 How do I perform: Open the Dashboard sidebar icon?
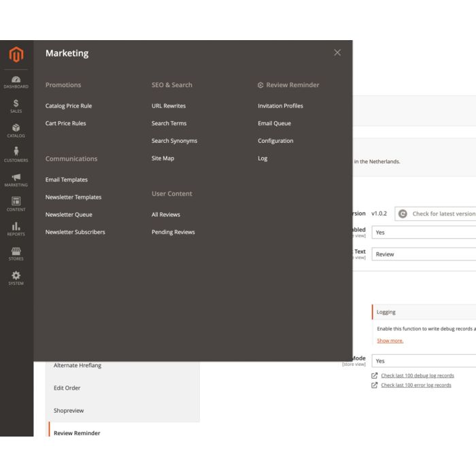16,82
